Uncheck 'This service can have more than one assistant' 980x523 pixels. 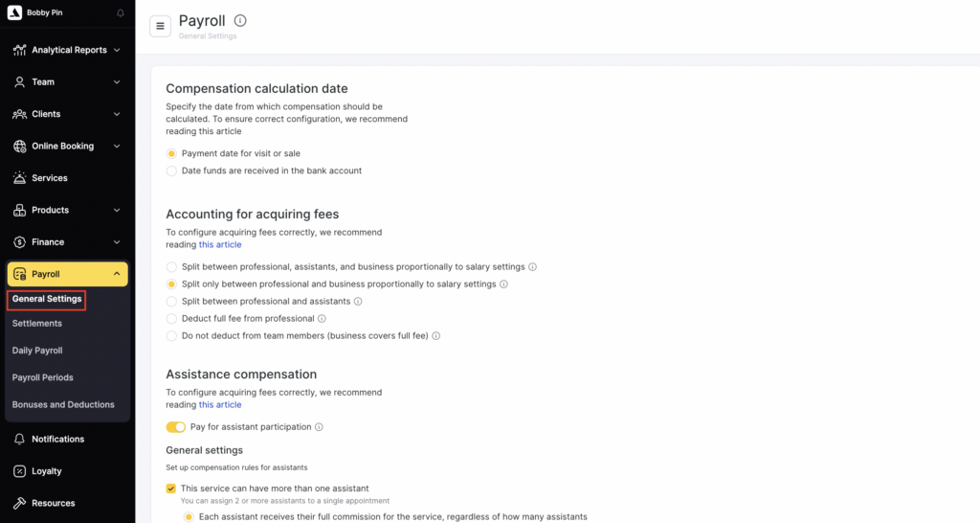tap(172, 489)
